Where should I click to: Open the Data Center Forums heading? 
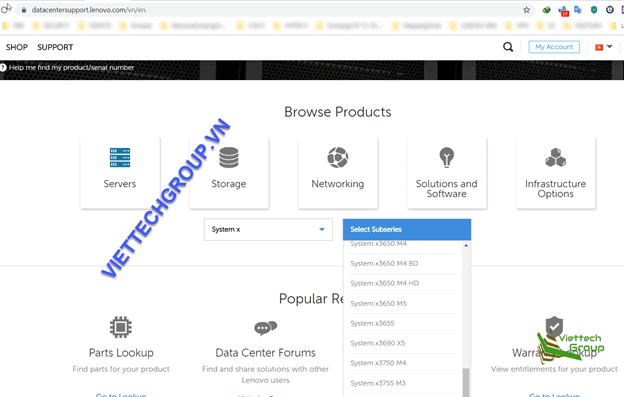click(265, 353)
